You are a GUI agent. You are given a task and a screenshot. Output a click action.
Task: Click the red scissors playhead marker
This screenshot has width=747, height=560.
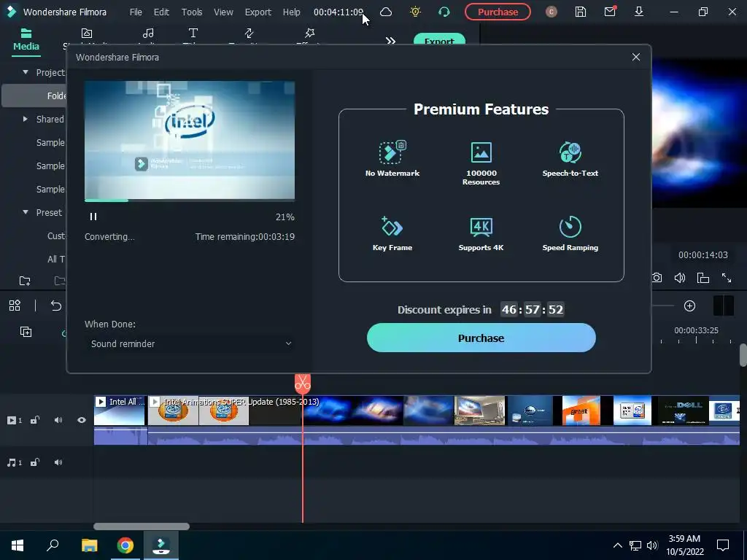(x=303, y=384)
